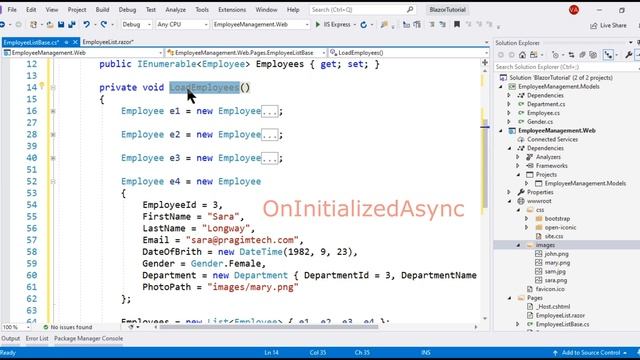This screenshot has height=360, width=640.
Task: Expand the collapsed e3 region at line 40
Action: click(53, 158)
